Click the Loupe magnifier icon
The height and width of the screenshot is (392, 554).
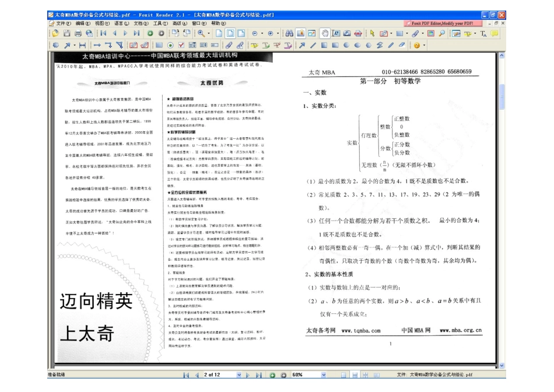coord(442,33)
